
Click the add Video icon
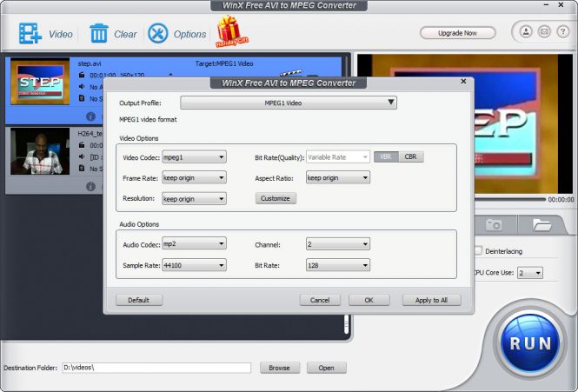tap(30, 34)
